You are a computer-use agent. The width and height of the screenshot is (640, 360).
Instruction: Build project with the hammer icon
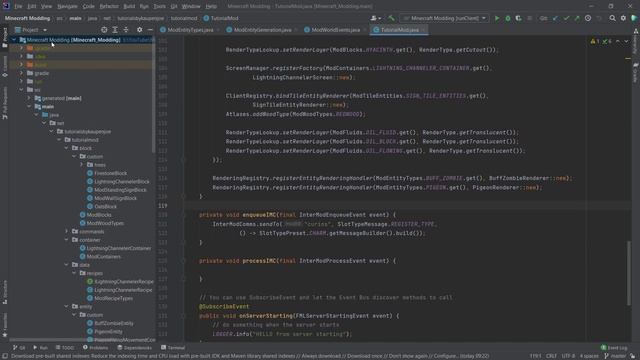point(391,18)
